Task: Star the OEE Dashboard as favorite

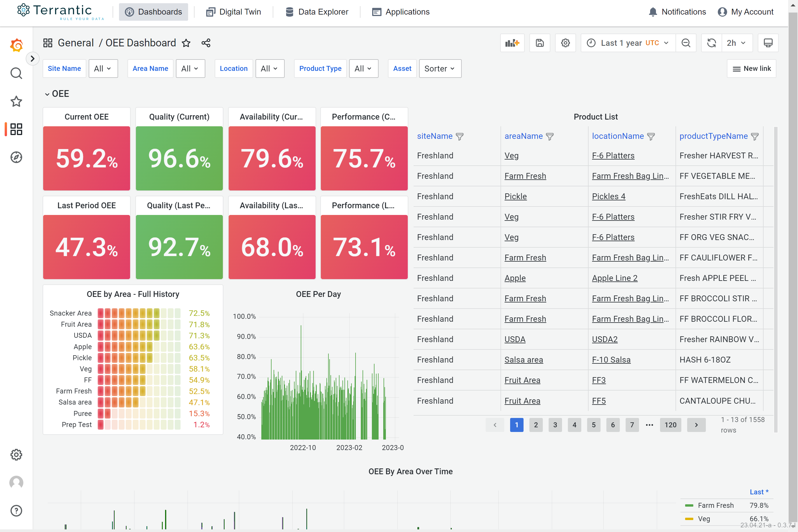Action: pyautogui.click(x=186, y=43)
